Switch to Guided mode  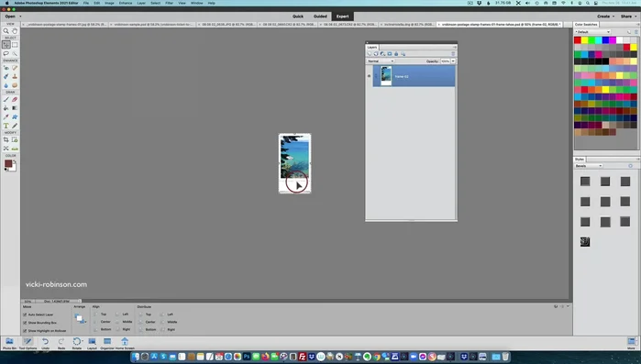(320, 17)
